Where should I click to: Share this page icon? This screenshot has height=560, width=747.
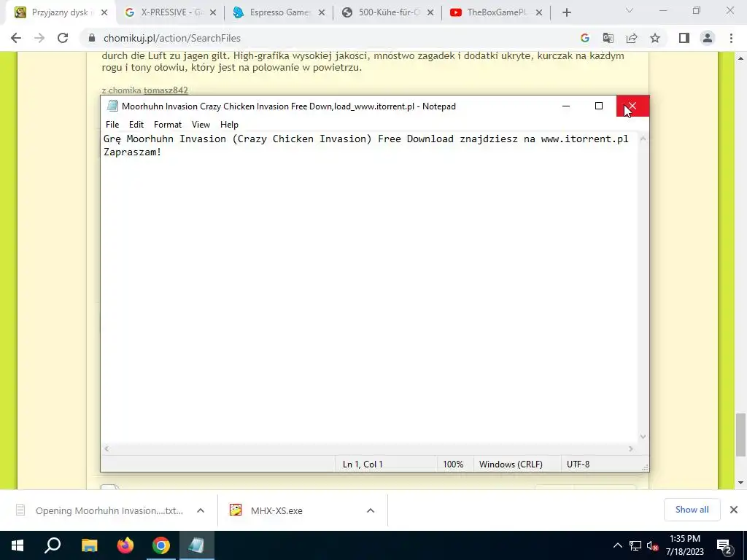632,38
